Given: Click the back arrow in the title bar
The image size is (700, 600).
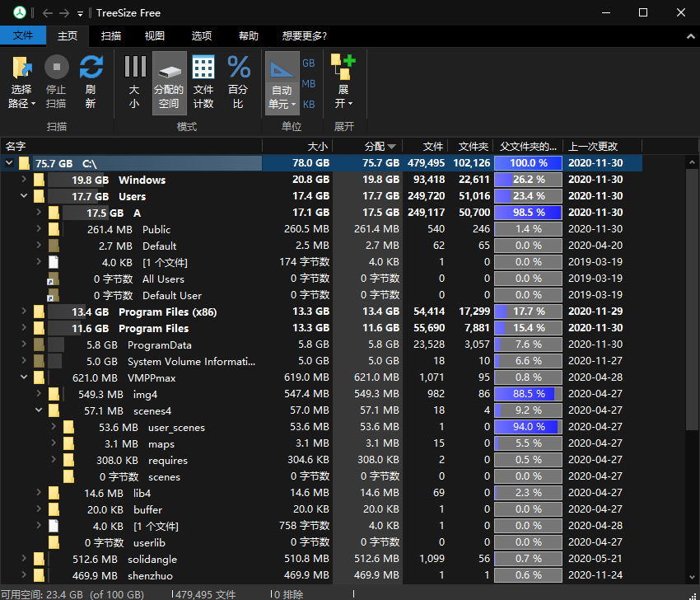Looking at the screenshot, I should [x=47, y=13].
